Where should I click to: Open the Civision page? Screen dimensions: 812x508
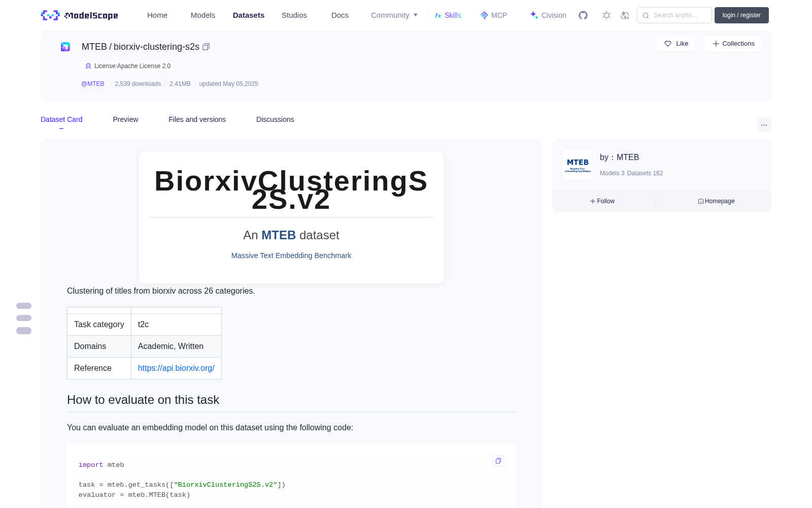pyautogui.click(x=548, y=15)
